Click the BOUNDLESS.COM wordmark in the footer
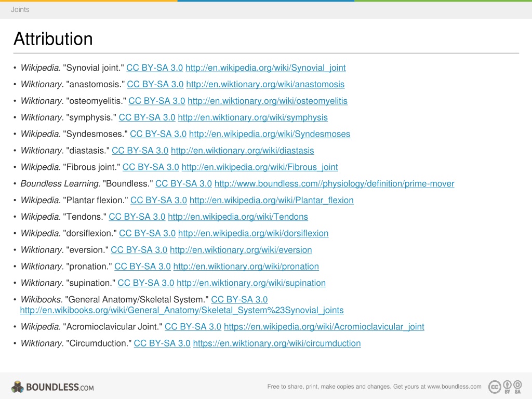532x399 pixels. pyautogui.click(x=60, y=388)
